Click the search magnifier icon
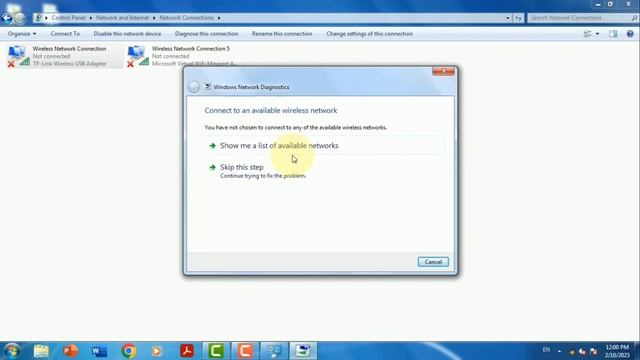This screenshot has width=640, height=360. pyautogui.click(x=634, y=18)
